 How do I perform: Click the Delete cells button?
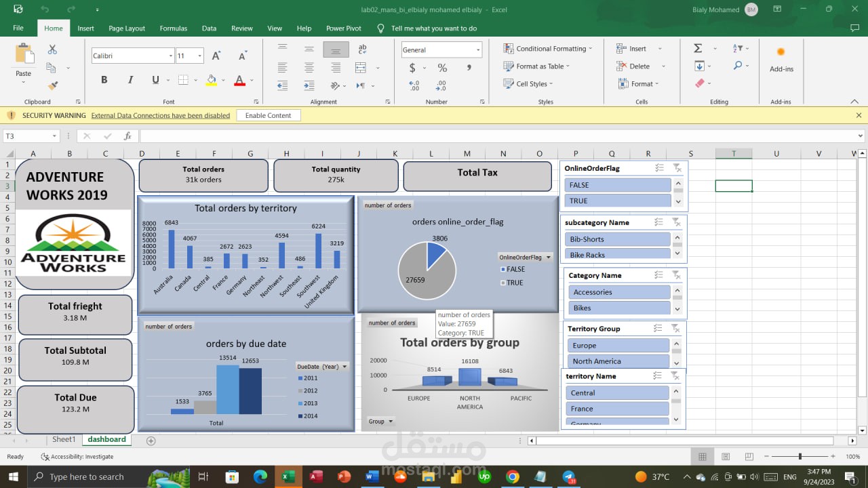click(633, 66)
